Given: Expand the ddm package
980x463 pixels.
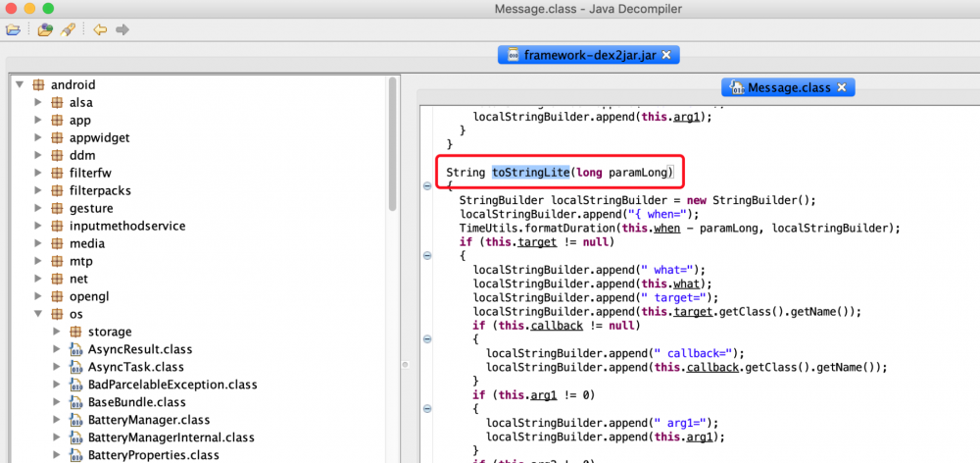Looking at the screenshot, I should (39, 155).
